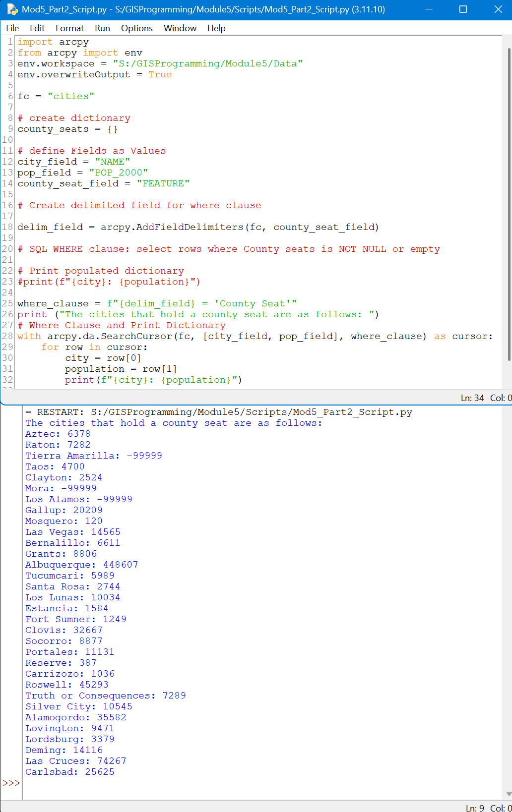The height and width of the screenshot is (812, 512).
Task: Click the 'Albuquerque: 448607' output row
Action: click(x=82, y=565)
